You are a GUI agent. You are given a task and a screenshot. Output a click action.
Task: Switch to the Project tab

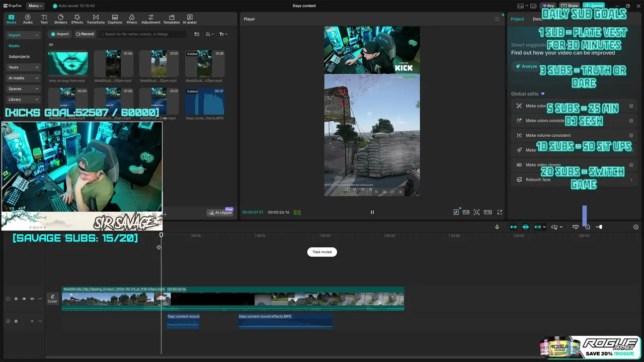coord(517,19)
